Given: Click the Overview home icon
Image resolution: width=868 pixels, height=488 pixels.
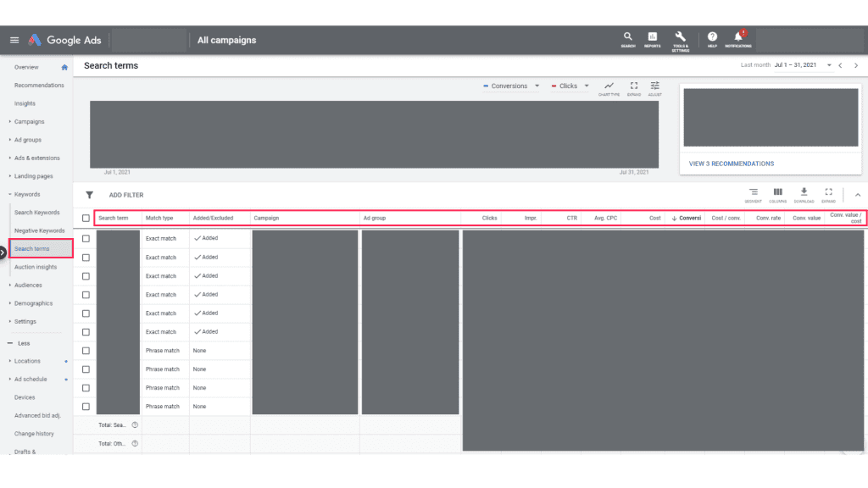Looking at the screenshot, I should [x=64, y=68].
